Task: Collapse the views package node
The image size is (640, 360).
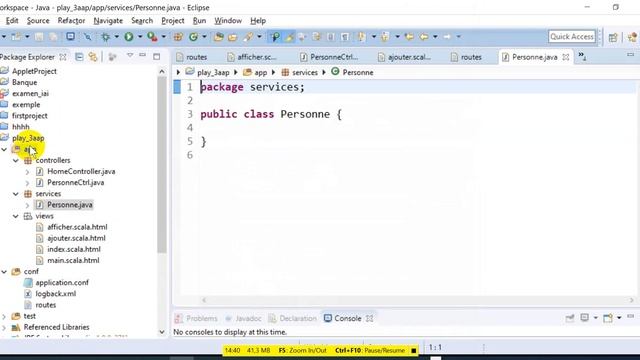Action: [x=16, y=216]
